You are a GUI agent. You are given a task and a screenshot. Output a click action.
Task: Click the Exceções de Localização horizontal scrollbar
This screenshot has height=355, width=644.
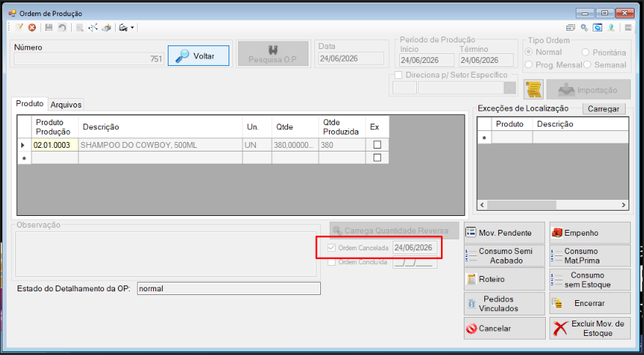coord(552,205)
